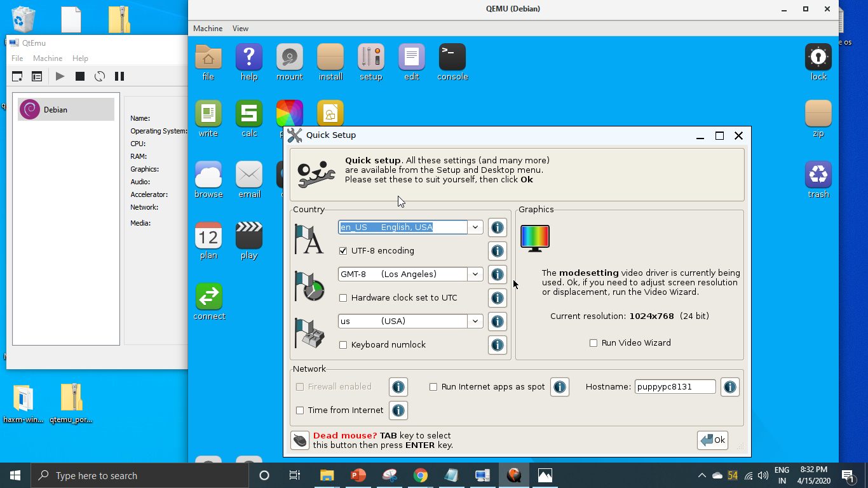Open the calc spreadsheet app
868x488 pixels.
pos(248,118)
